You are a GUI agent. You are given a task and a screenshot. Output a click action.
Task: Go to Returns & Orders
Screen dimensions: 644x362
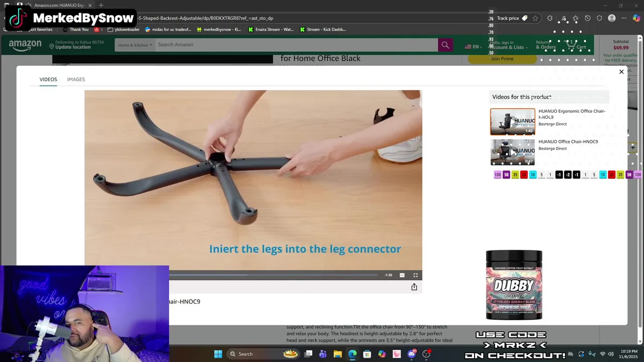[546, 45]
